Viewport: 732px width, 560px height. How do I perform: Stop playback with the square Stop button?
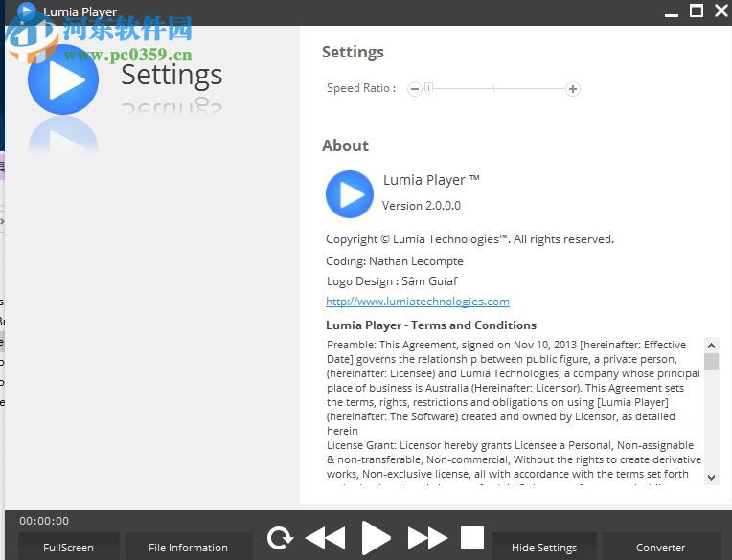tap(472, 539)
